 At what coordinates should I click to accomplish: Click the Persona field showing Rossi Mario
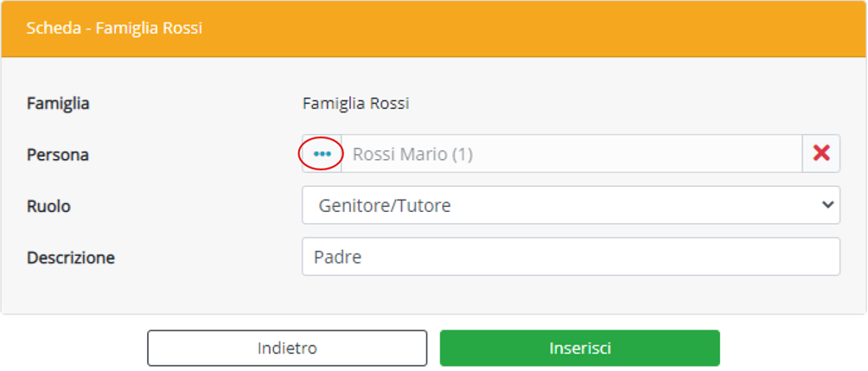coord(571,154)
